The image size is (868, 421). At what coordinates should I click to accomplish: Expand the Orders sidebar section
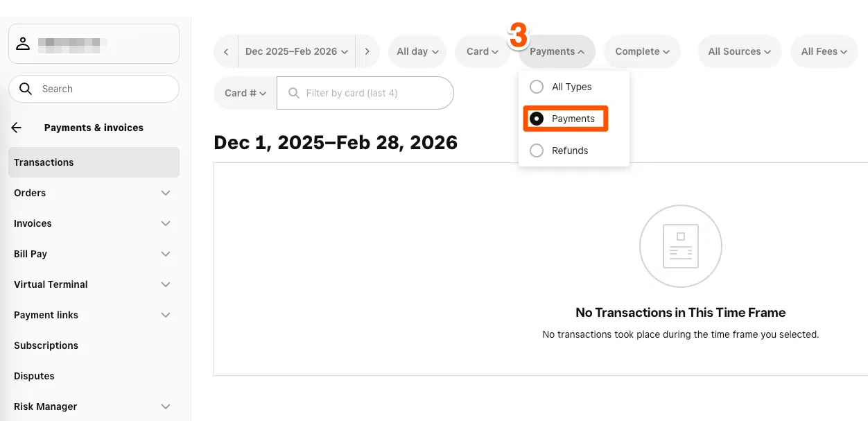pos(166,193)
